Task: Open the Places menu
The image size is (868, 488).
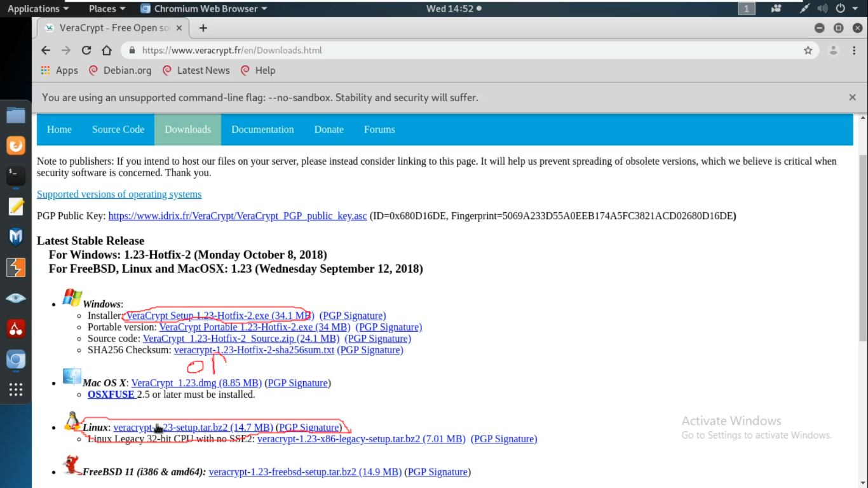Action: pyautogui.click(x=107, y=9)
